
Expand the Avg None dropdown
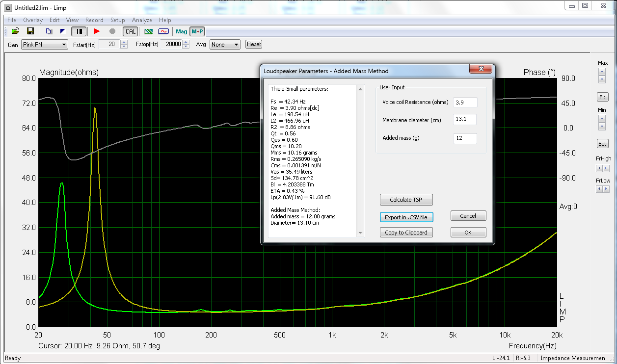click(225, 45)
